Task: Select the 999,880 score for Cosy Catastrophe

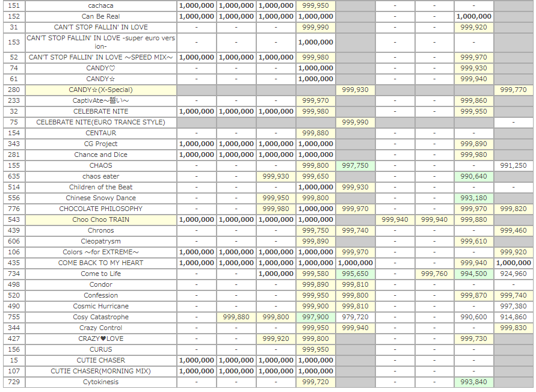Action: (236, 317)
